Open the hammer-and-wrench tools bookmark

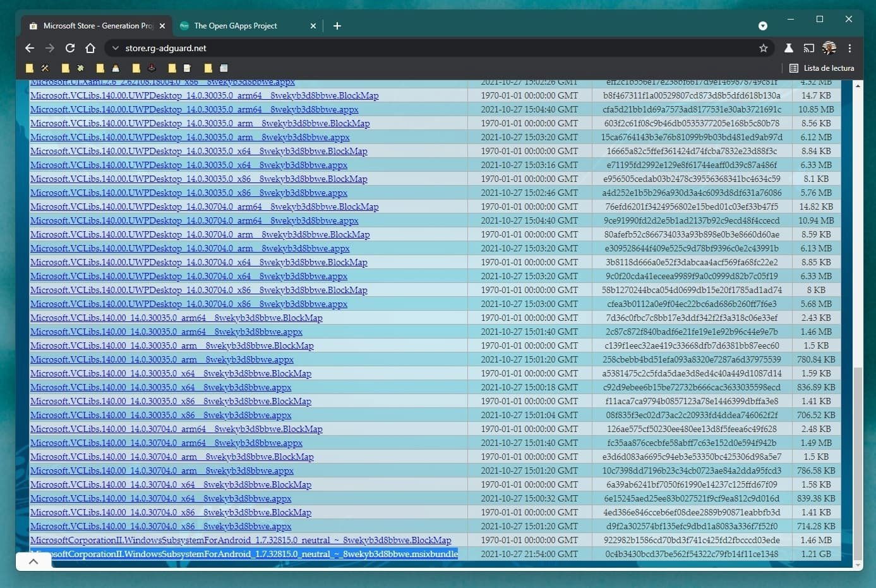[x=45, y=68]
